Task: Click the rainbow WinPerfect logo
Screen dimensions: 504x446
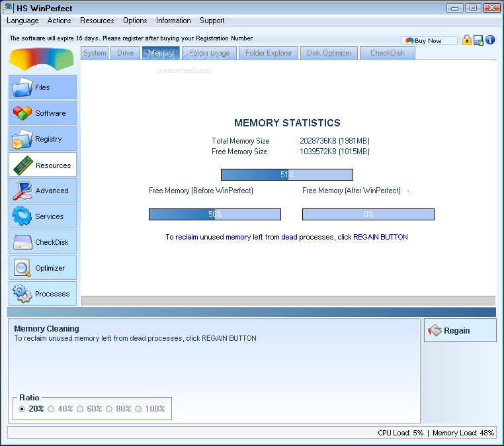Action: tap(42, 59)
